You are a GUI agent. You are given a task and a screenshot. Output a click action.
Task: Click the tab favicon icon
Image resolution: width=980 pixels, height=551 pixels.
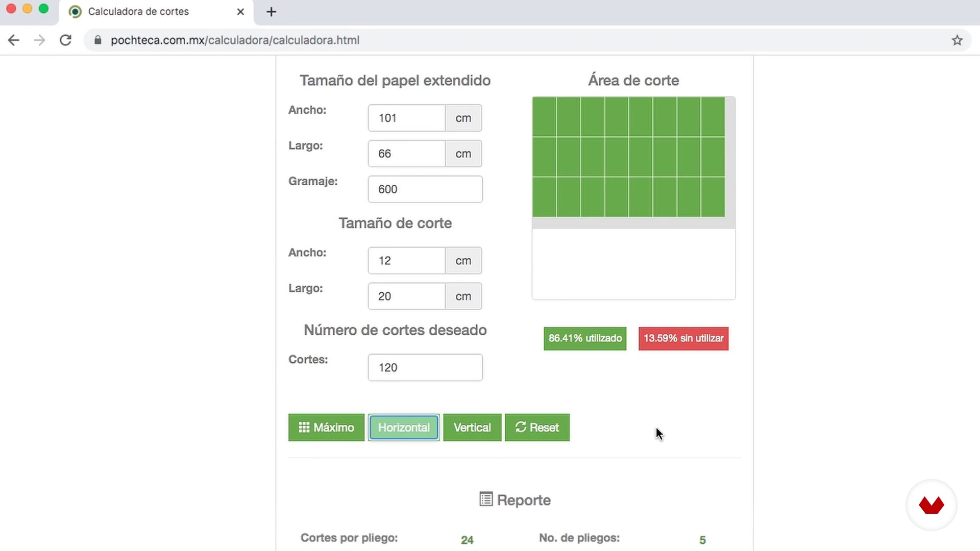click(75, 12)
